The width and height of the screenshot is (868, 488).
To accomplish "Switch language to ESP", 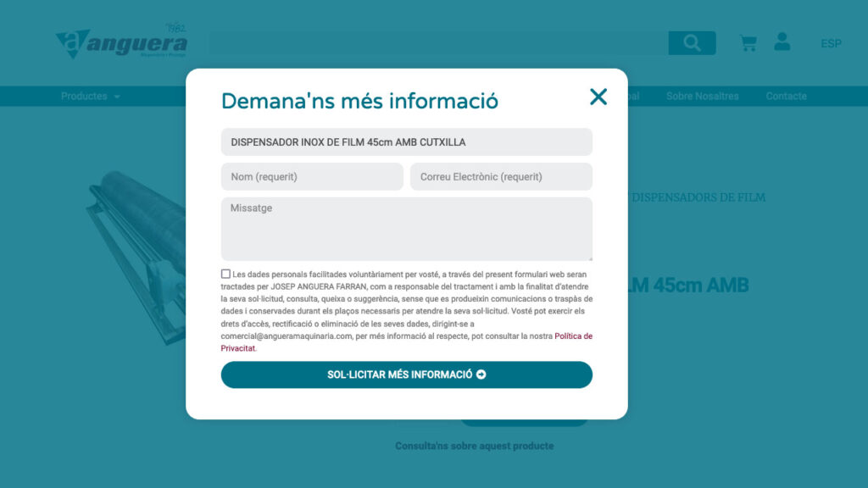I will 831,44.
